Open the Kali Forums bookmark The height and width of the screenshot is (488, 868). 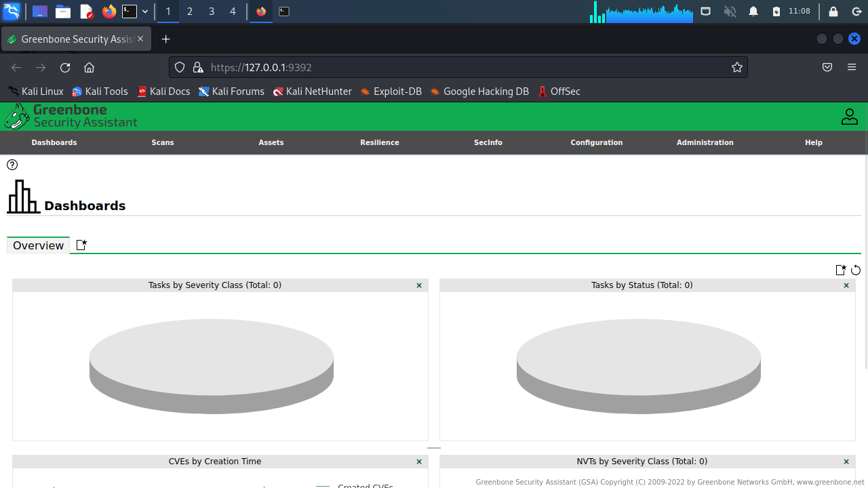231,91
